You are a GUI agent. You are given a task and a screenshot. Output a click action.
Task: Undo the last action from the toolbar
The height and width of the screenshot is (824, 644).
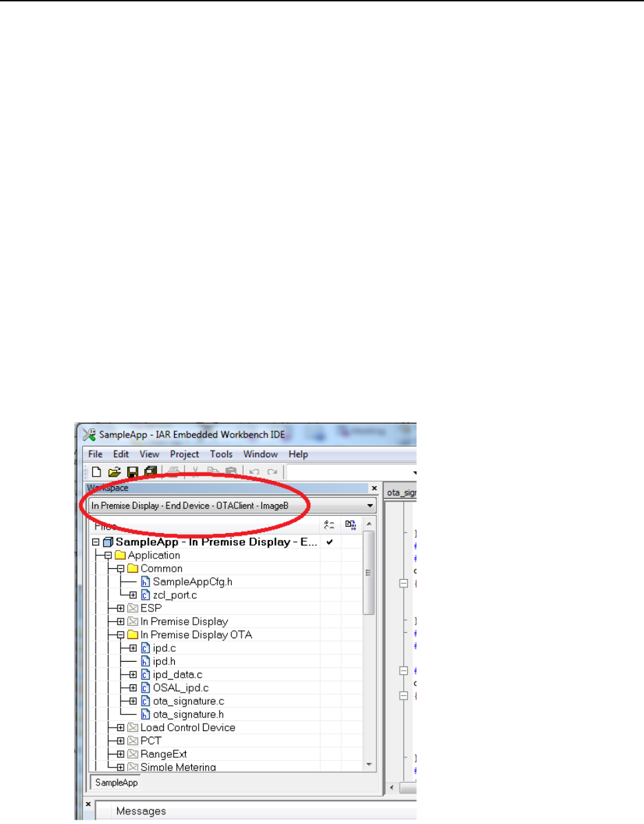click(255, 472)
